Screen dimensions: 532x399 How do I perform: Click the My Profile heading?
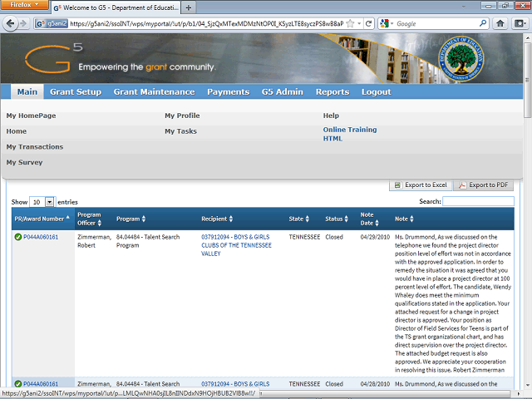click(182, 116)
